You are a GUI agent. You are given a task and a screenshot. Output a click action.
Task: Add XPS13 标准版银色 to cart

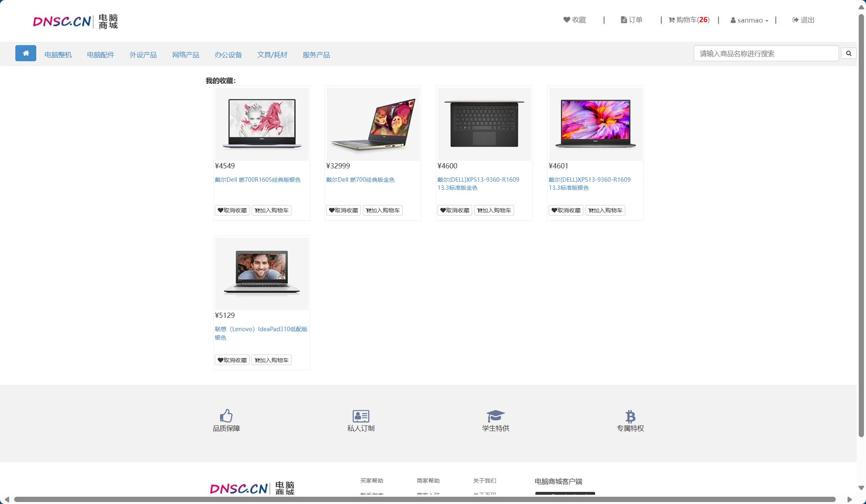click(606, 210)
